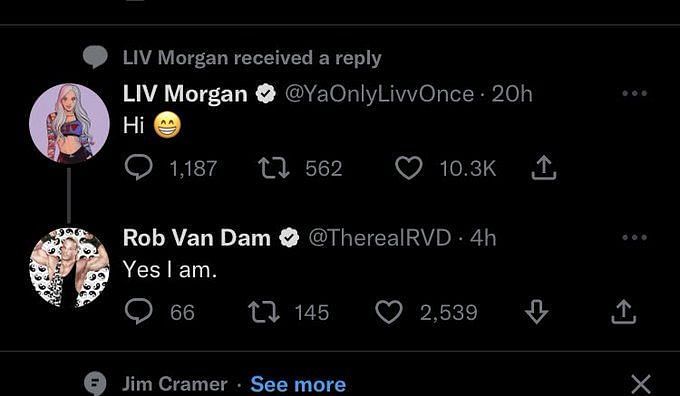Share LIV Morgan's tweet via upload icon
The image size is (680, 396).
[x=544, y=168]
